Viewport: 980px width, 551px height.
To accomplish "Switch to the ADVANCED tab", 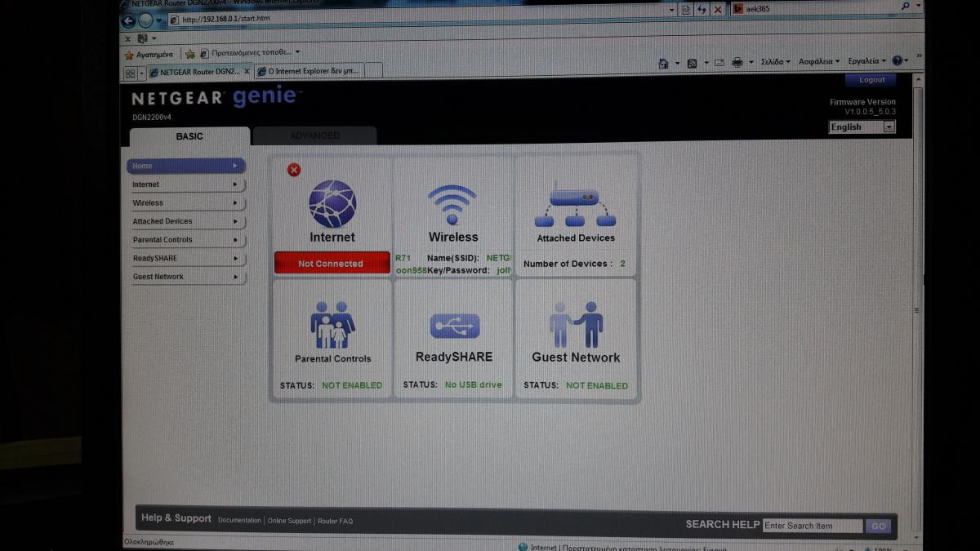I will [x=314, y=136].
